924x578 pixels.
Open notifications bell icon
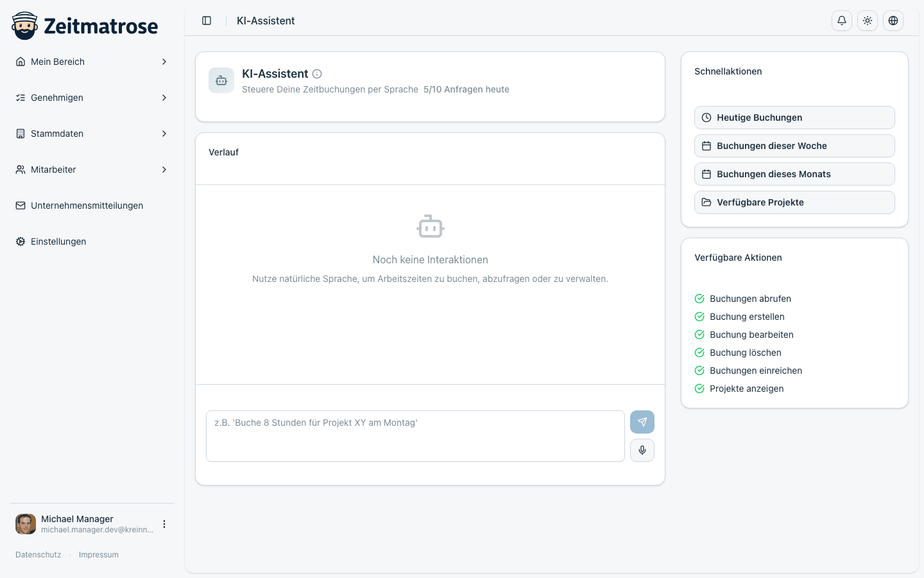[x=842, y=21]
